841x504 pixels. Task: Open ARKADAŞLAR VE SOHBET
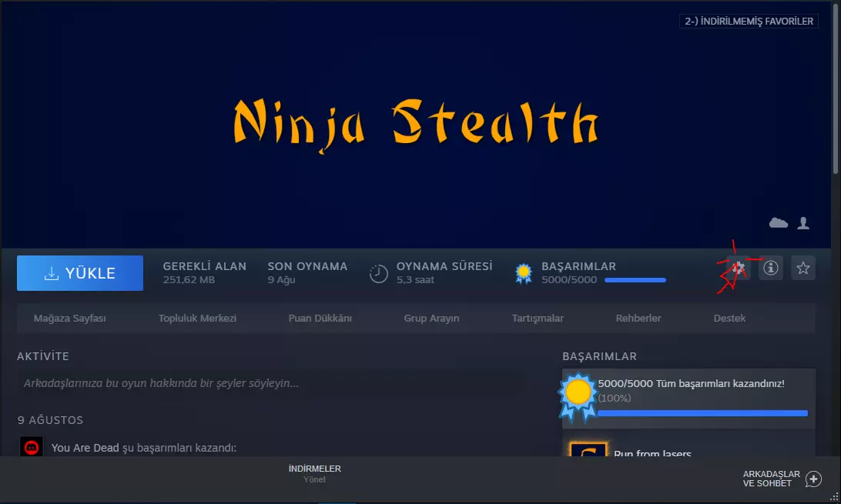[771, 479]
